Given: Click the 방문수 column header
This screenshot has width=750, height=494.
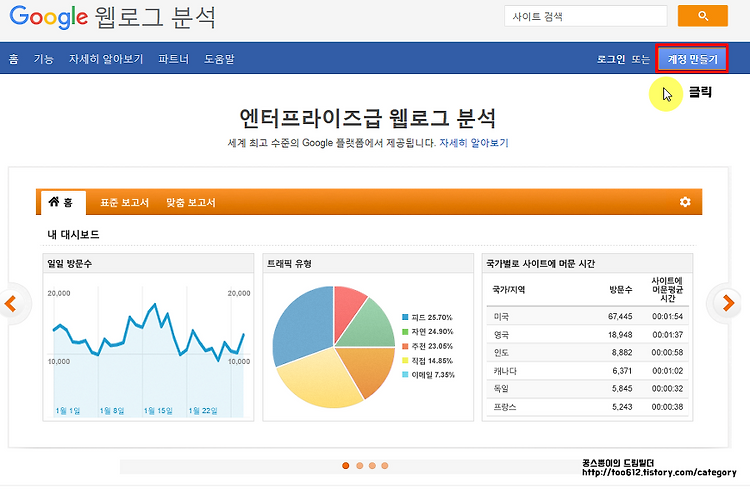Looking at the screenshot, I should pos(620,289).
